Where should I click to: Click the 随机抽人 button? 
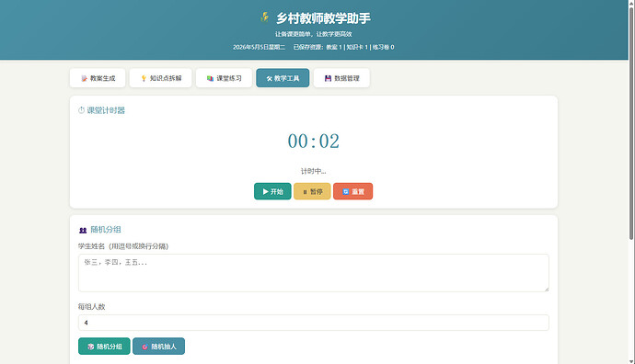[x=158, y=347]
